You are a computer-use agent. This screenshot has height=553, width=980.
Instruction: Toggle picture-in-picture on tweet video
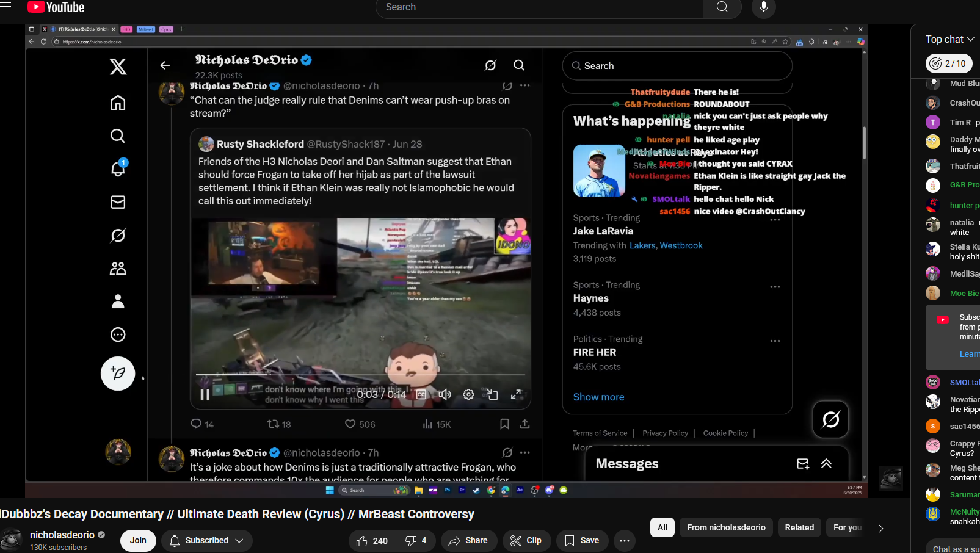tap(492, 395)
